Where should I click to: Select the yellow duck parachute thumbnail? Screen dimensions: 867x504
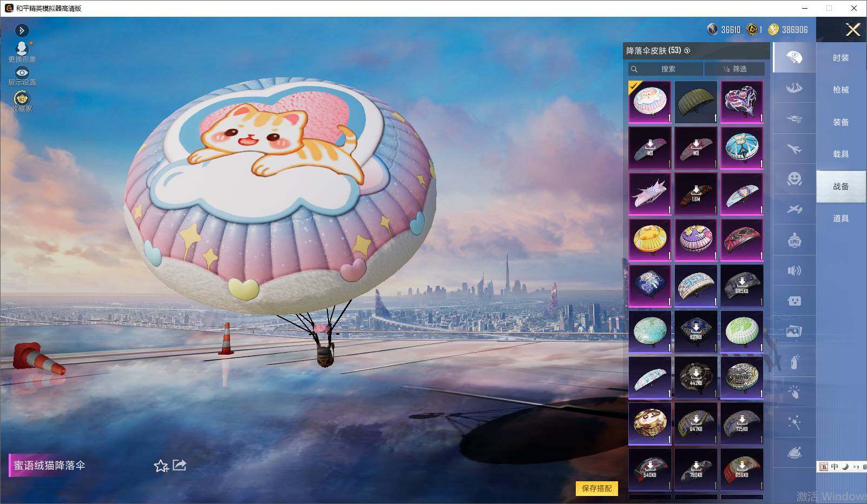click(x=650, y=240)
